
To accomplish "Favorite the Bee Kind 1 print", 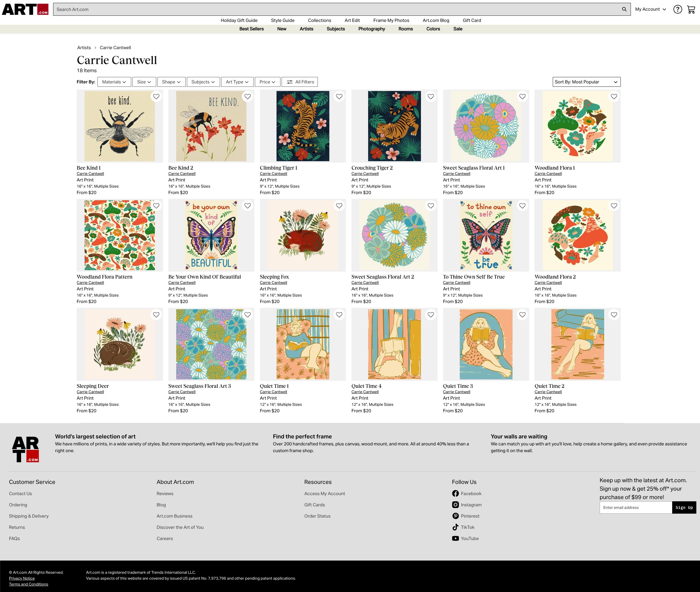I will click(x=156, y=97).
